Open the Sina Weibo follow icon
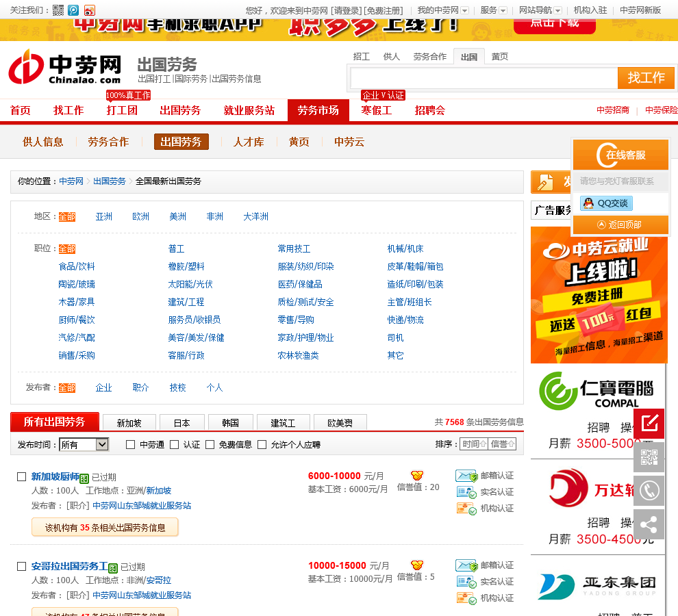The height and width of the screenshot is (616, 678). point(90,10)
